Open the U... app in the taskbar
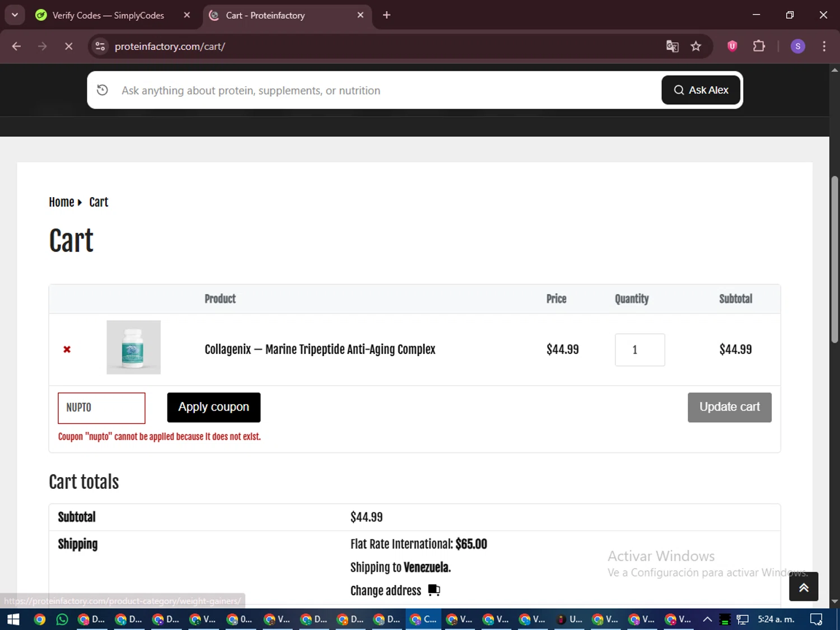The height and width of the screenshot is (630, 840). [x=570, y=619]
